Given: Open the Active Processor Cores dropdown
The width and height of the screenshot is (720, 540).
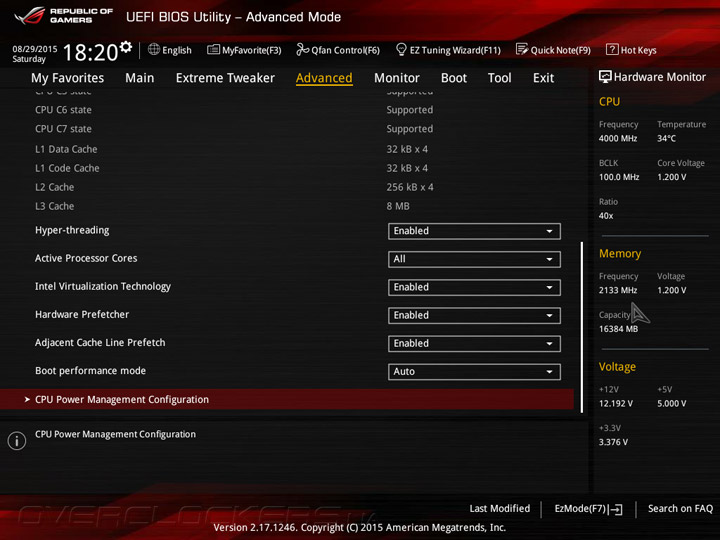Looking at the screenshot, I should [474, 259].
